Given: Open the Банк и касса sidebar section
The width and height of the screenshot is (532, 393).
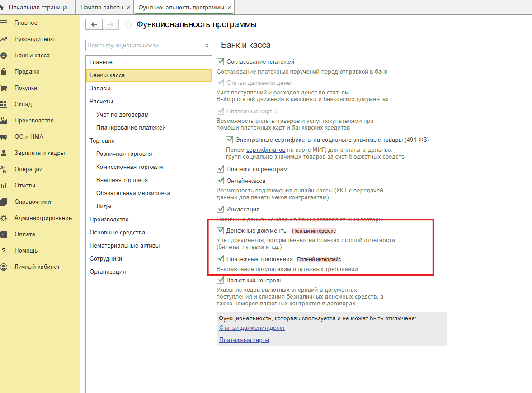Looking at the screenshot, I should pos(32,56).
